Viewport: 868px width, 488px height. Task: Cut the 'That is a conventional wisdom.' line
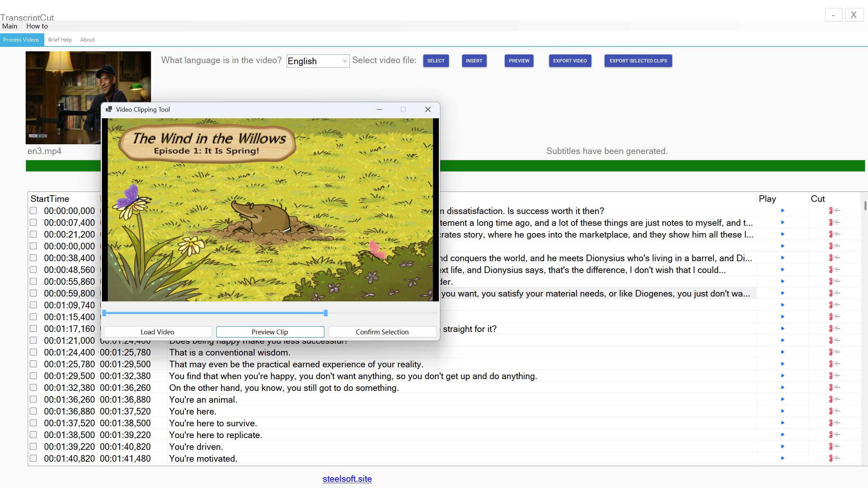(834, 352)
